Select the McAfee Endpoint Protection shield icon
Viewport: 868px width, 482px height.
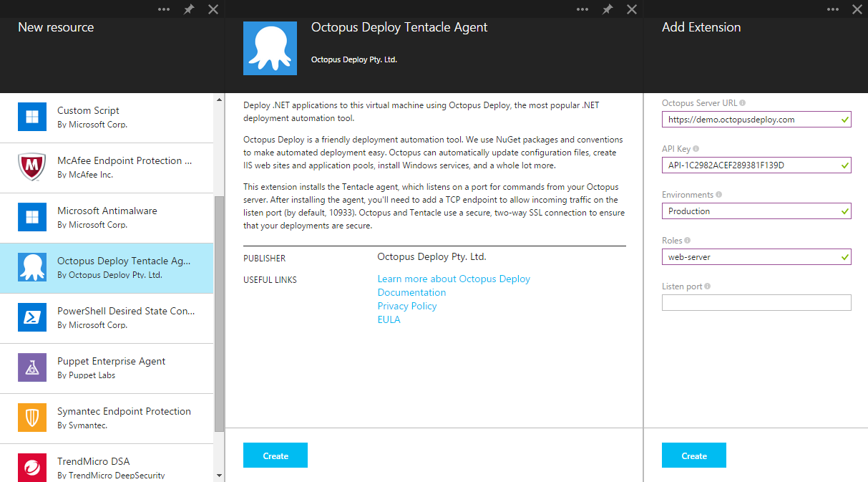(x=32, y=167)
